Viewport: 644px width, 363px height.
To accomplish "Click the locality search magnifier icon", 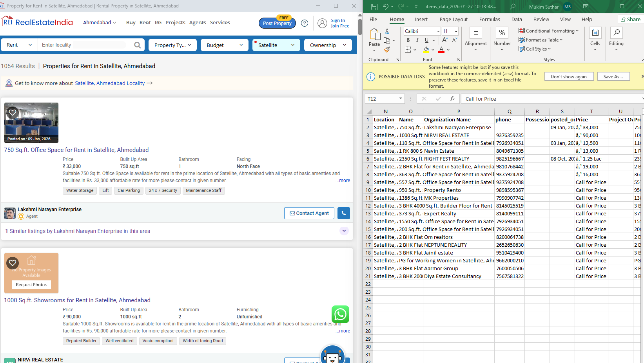I will [137, 45].
